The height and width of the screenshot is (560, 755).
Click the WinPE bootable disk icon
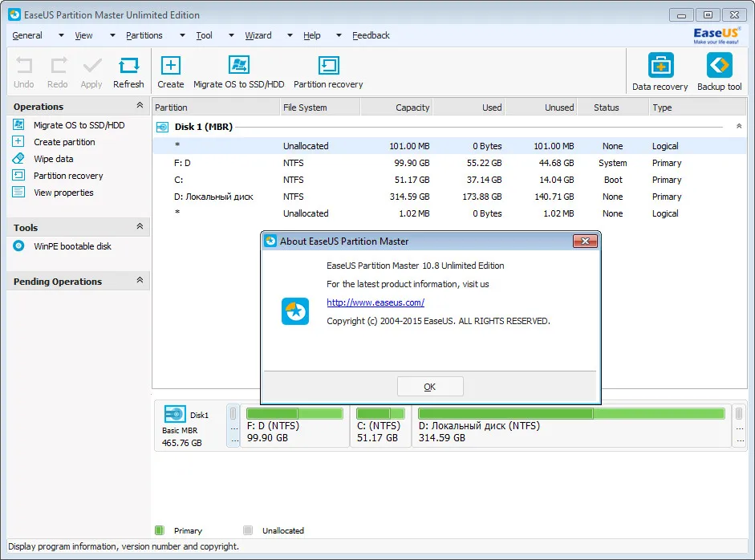(x=18, y=246)
